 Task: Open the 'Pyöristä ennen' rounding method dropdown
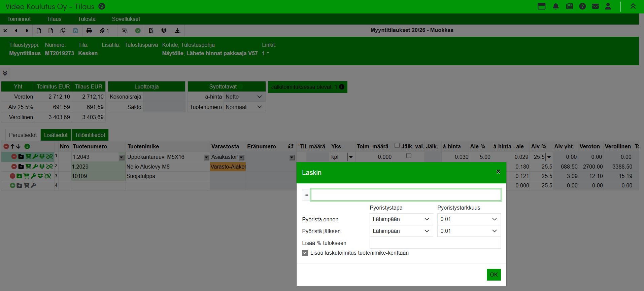[x=401, y=219]
